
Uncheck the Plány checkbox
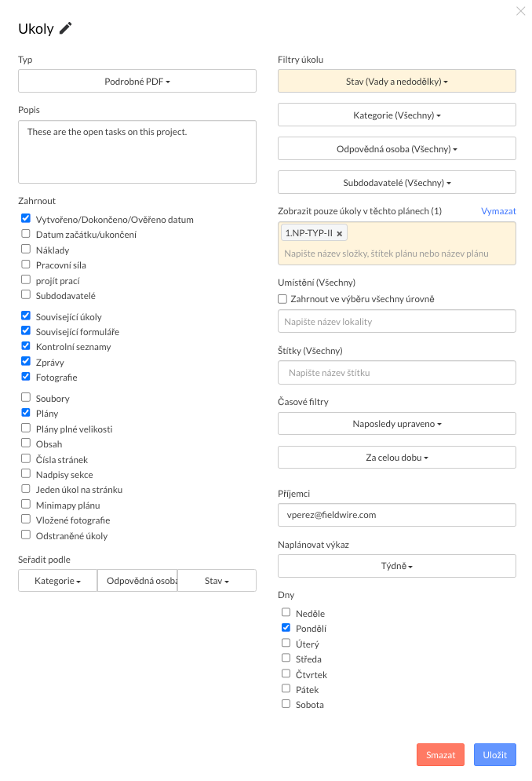click(x=25, y=413)
